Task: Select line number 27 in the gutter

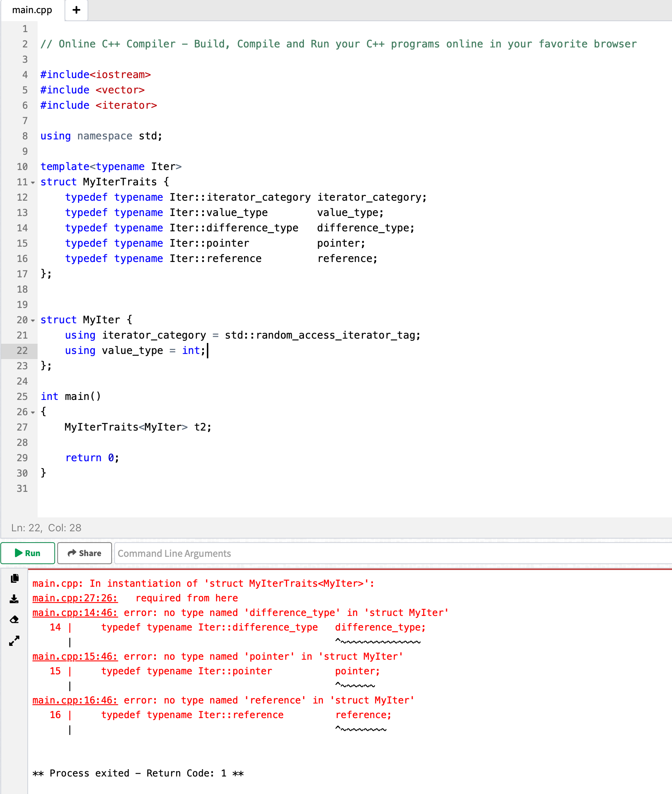Action: [x=22, y=427]
